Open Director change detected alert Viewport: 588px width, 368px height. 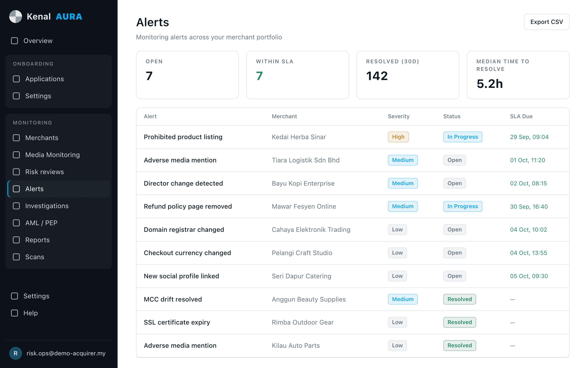pos(183,183)
